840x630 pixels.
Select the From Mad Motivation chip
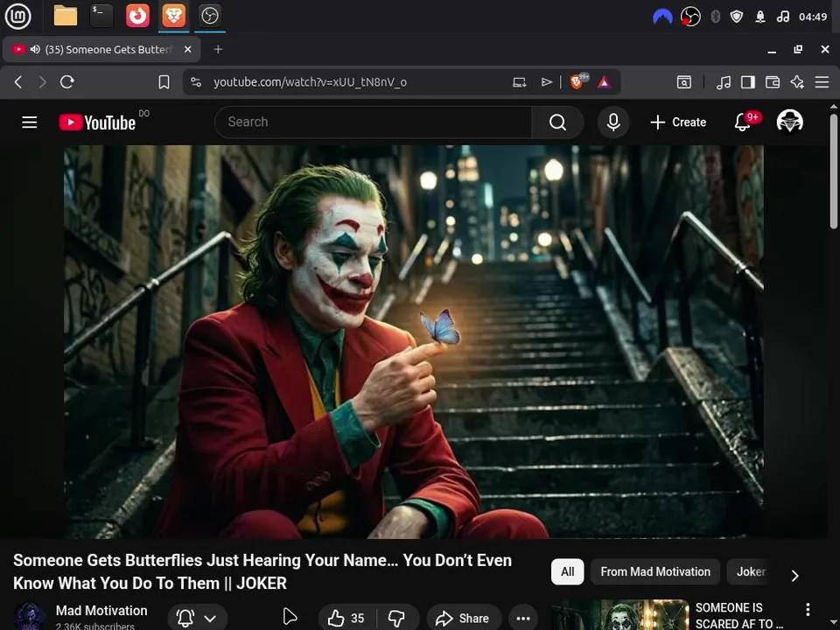[x=655, y=571]
